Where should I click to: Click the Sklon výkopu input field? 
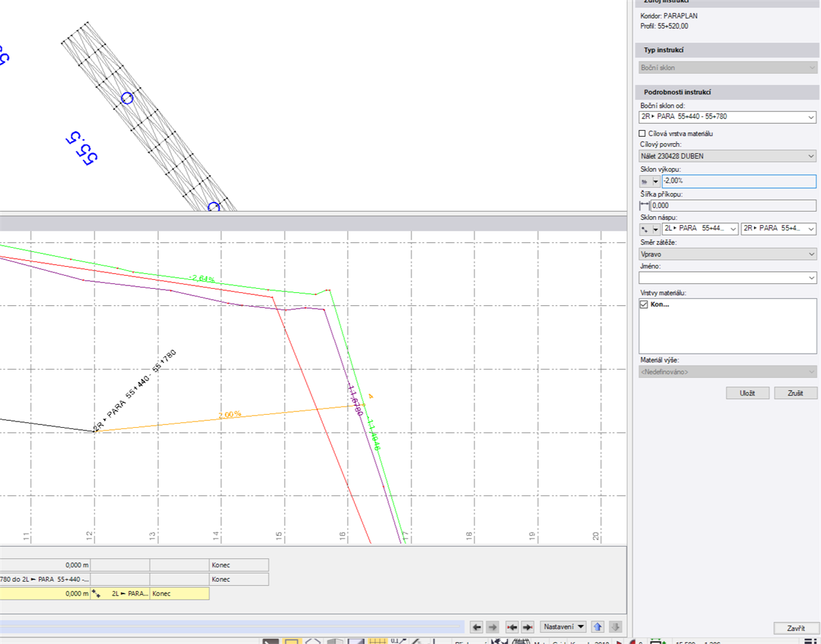pyautogui.click(x=738, y=181)
